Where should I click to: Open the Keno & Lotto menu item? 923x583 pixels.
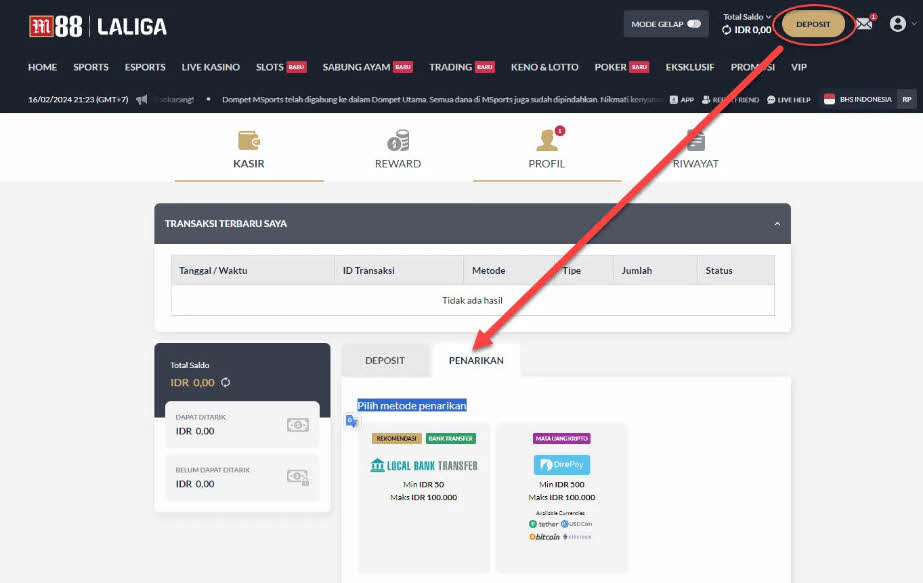(x=544, y=67)
